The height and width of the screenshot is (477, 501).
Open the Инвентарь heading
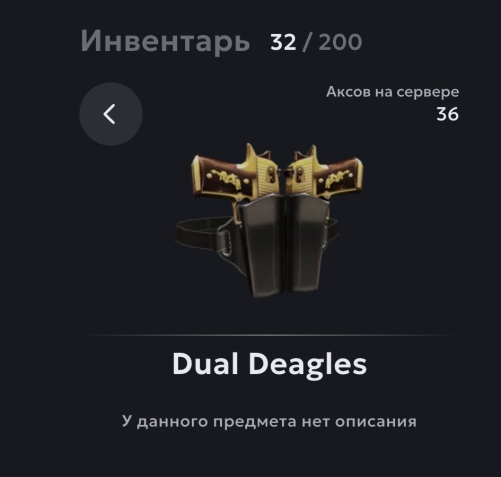[165, 42]
